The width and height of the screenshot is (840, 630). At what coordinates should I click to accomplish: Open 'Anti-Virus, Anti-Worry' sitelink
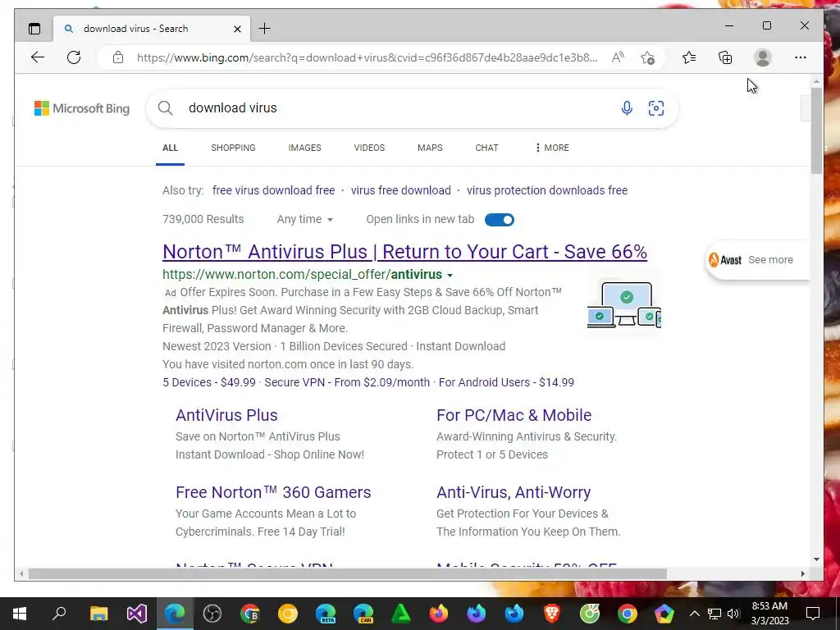click(514, 492)
